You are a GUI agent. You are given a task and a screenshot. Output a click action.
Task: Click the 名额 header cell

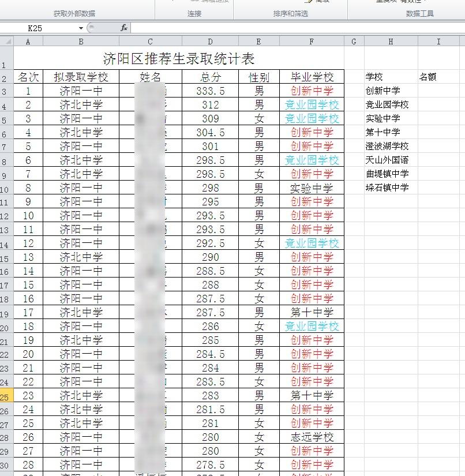(x=438, y=77)
